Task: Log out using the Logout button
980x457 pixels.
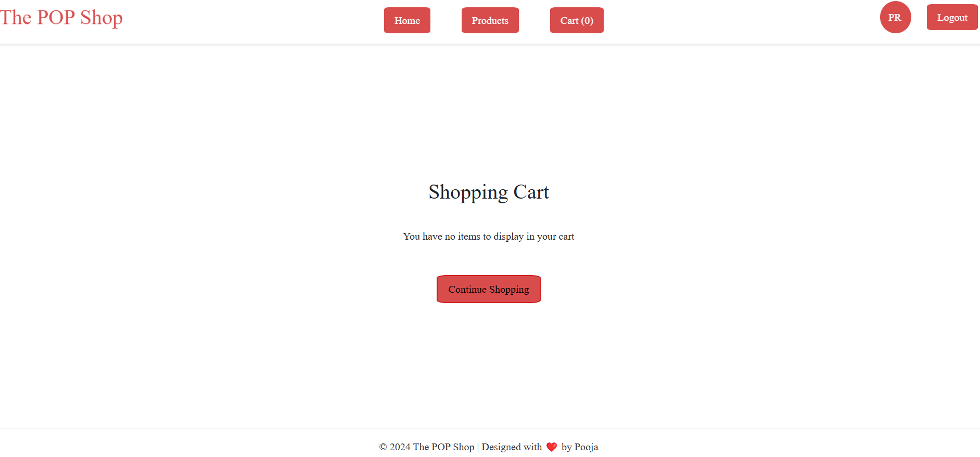Action: click(x=952, y=17)
